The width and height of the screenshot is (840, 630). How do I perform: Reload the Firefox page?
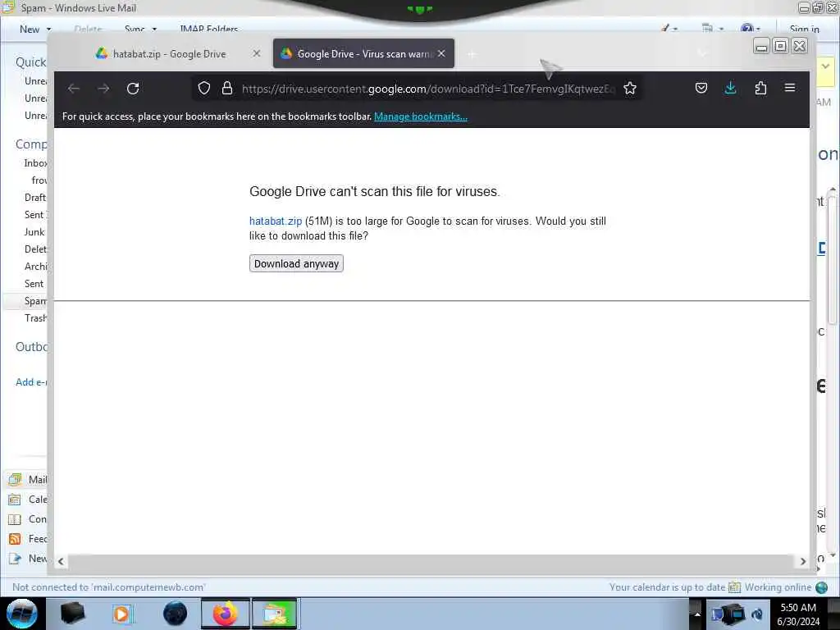click(133, 89)
